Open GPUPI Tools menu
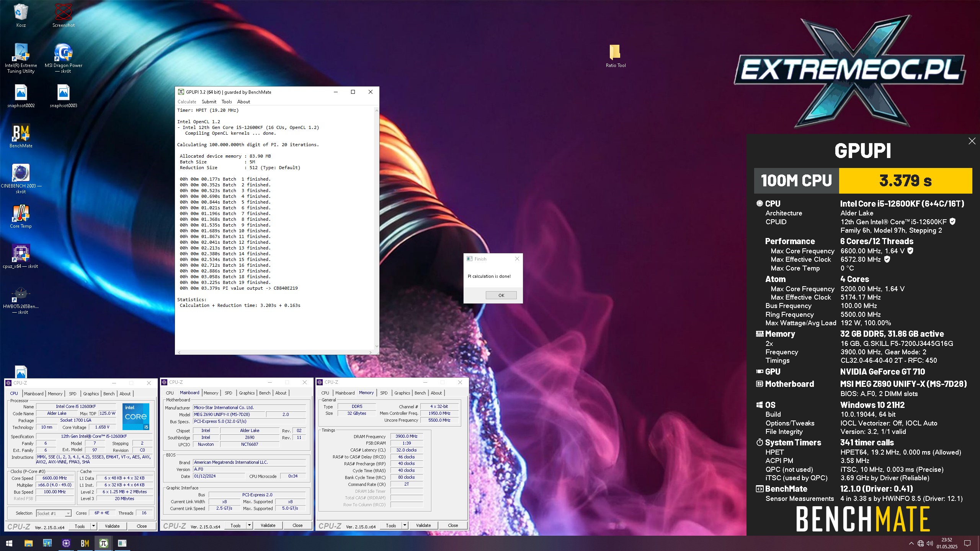 coord(227,102)
